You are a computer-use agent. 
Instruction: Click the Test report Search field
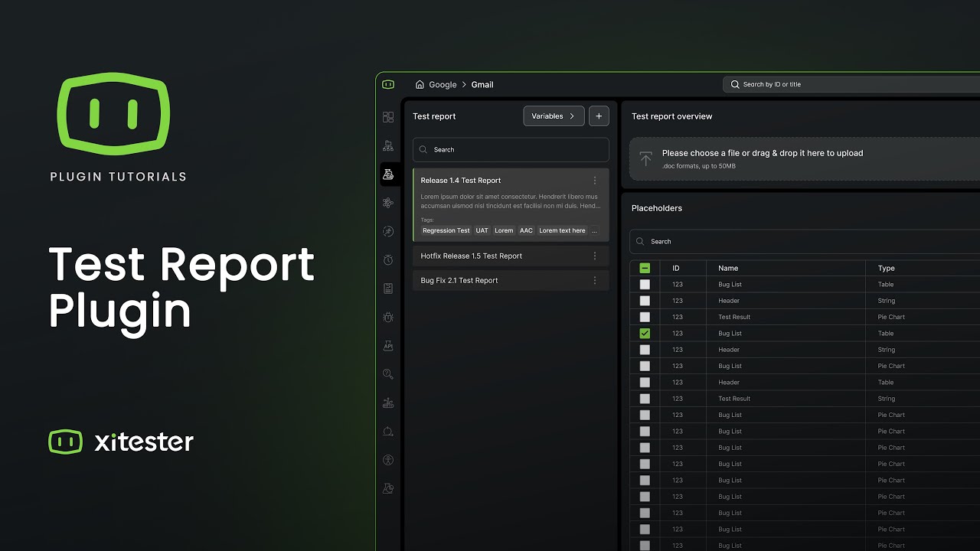tap(511, 150)
